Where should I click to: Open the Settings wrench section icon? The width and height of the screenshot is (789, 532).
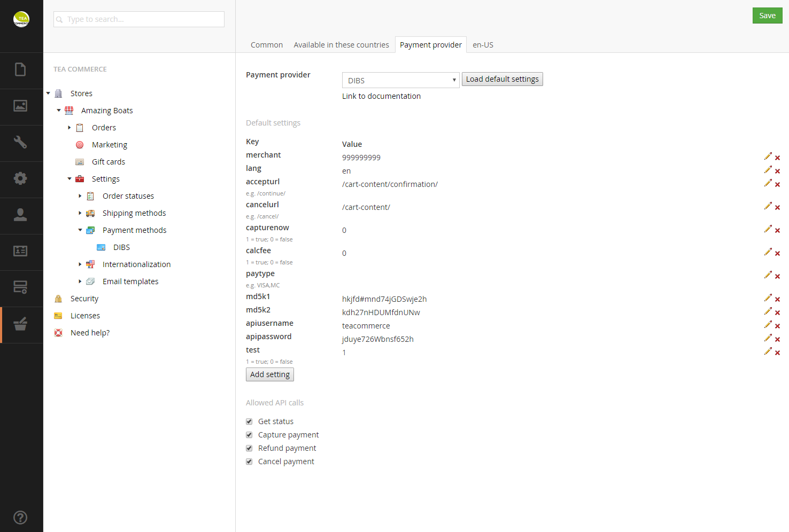pos(20,143)
